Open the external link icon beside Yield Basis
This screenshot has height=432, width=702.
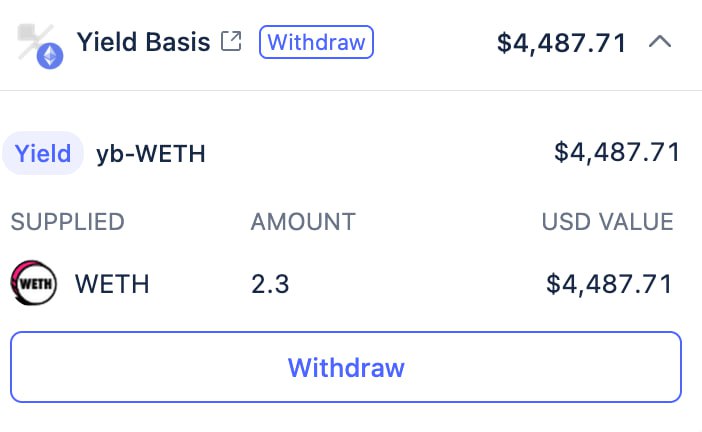click(x=232, y=42)
